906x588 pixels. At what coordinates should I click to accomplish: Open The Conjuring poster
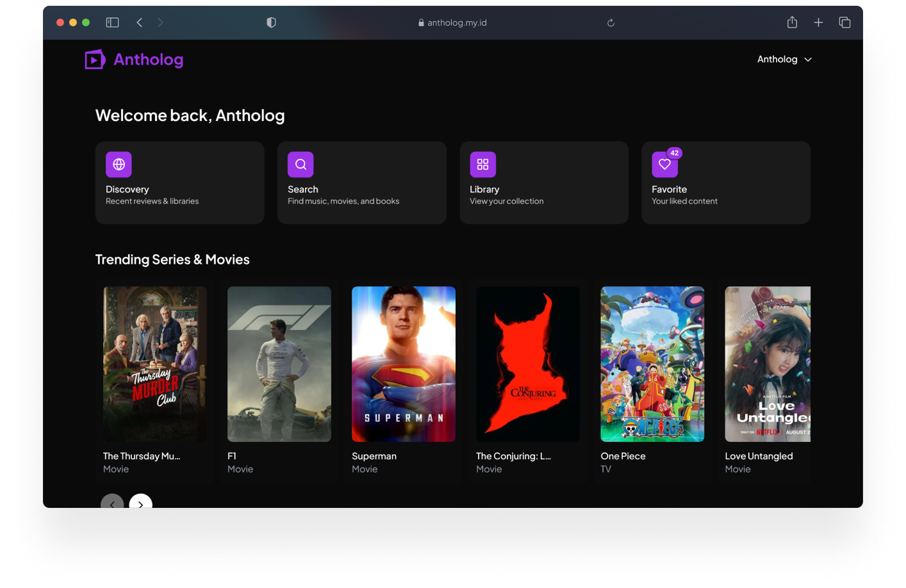click(x=528, y=364)
